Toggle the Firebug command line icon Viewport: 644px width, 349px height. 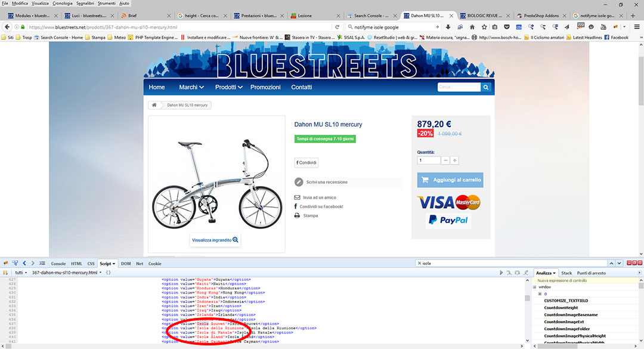point(42,264)
